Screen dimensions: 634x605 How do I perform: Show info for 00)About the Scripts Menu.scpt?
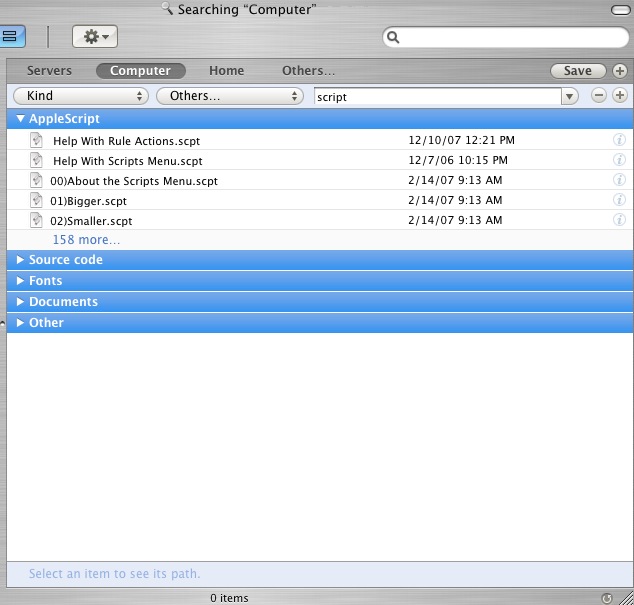pos(619,180)
